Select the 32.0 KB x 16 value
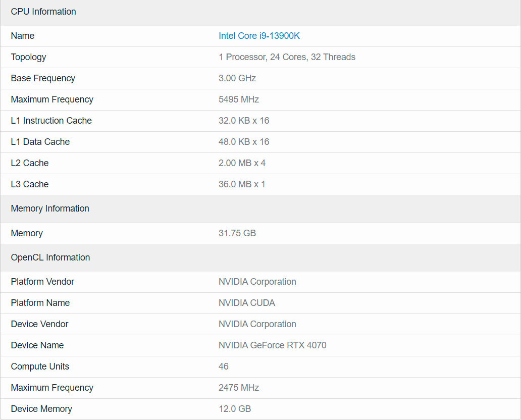 pos(244,121)
